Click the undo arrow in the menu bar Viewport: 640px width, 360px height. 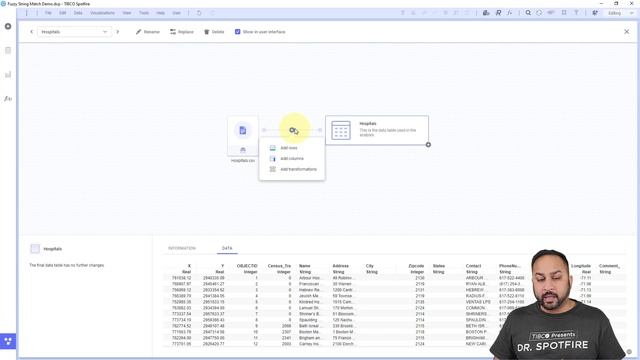(x=199, y=13)
